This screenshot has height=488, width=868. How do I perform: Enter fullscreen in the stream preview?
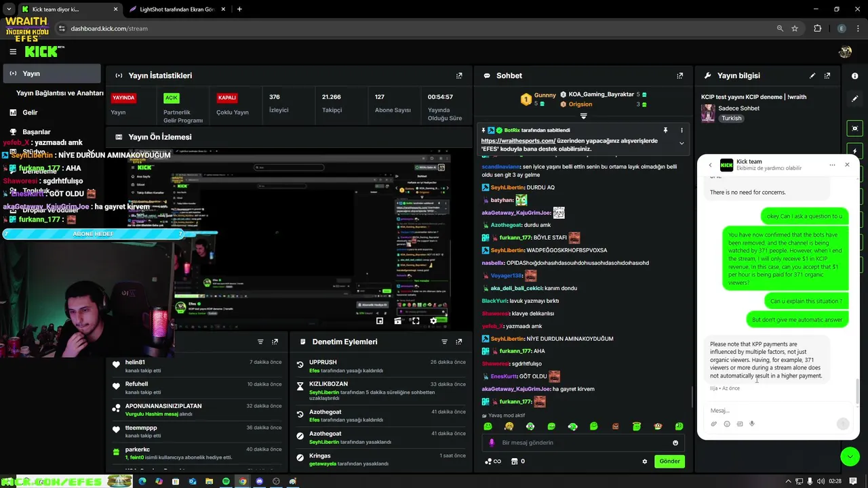(x=416, y=321)
